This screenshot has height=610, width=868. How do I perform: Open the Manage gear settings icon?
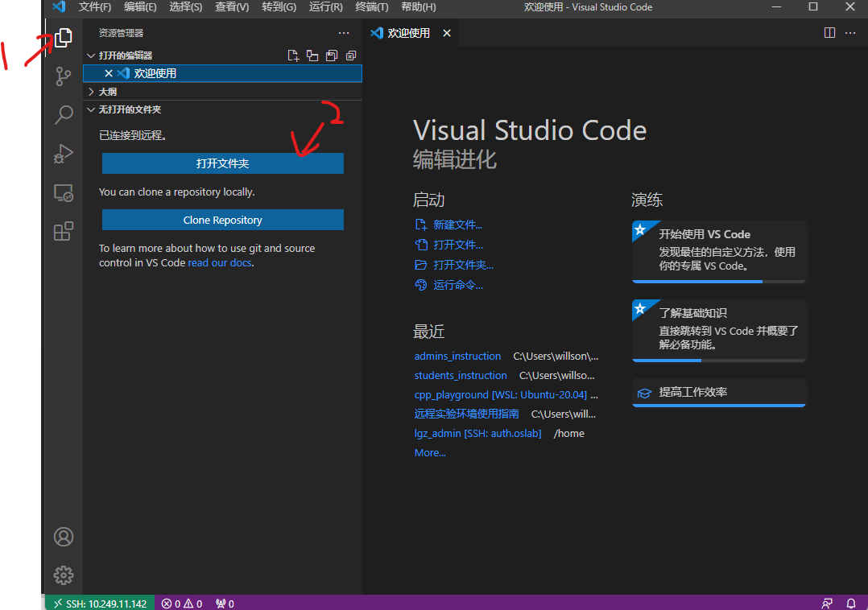[x=64, y=575]
